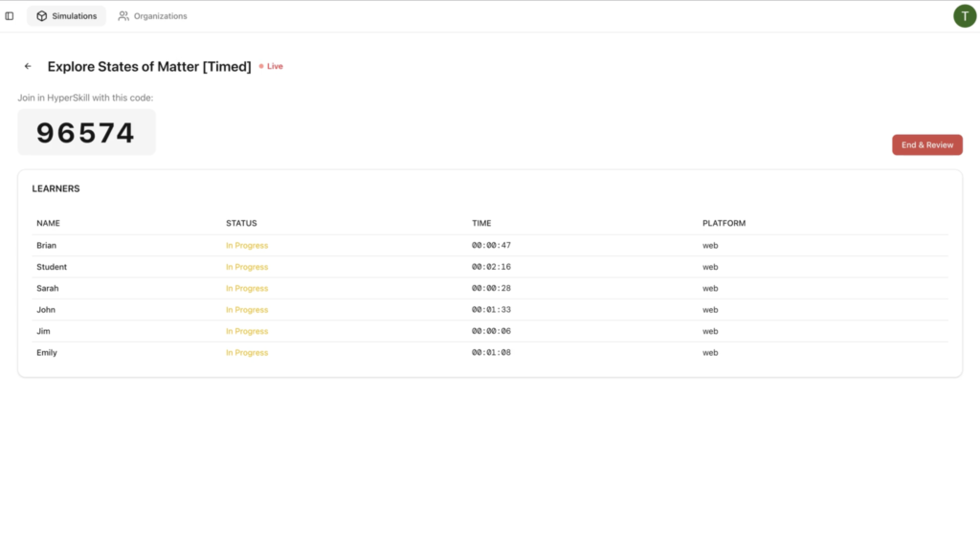The image size is (980, 550).
Task: Click the red Live status indicator
Action: click(x=271, y=66)
